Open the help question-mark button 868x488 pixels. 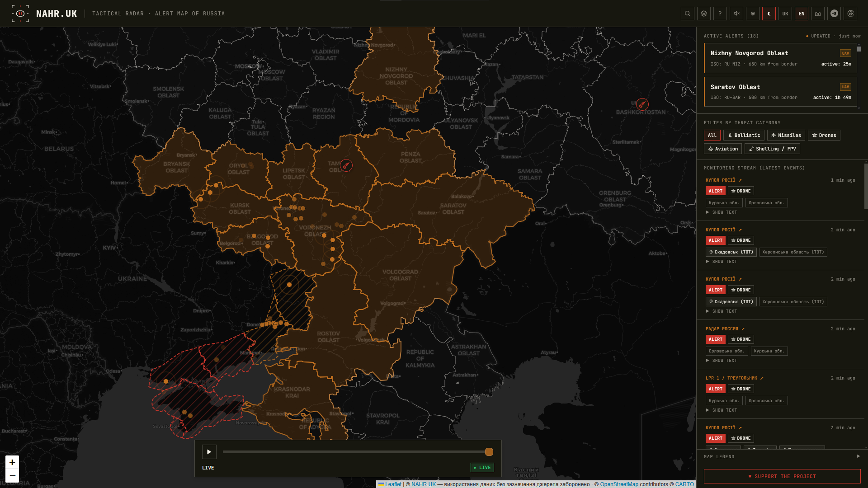(720, 14)
